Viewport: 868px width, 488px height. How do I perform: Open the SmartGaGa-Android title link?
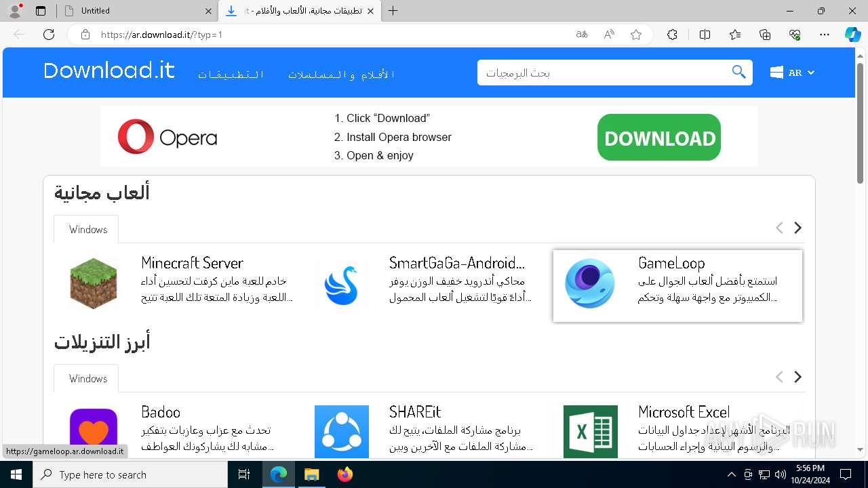[457, 263]
